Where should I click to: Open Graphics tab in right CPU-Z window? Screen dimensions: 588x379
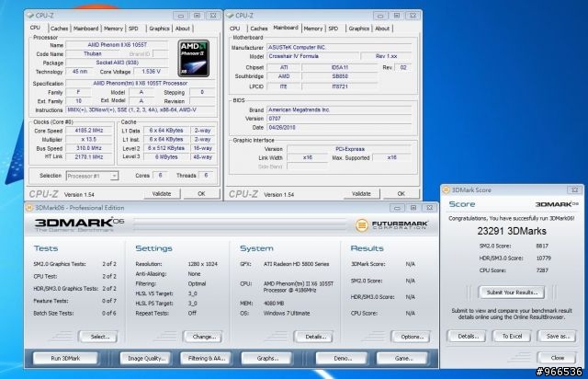(x=359, y=29)
